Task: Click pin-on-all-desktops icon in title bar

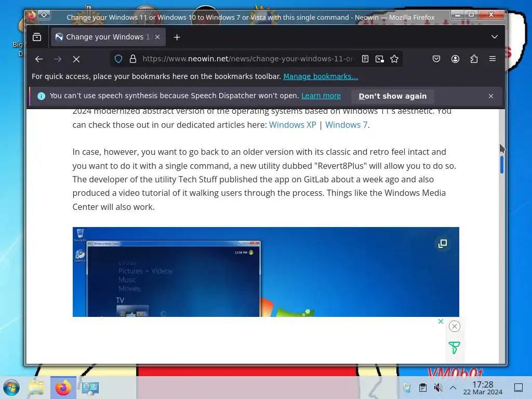Action: (x=44, y=15)
